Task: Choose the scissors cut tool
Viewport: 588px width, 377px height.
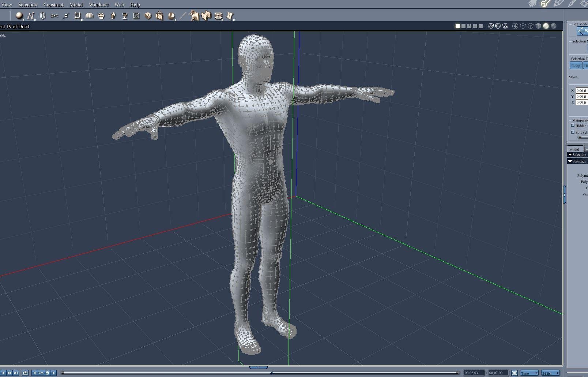Action: coord(54,16)
